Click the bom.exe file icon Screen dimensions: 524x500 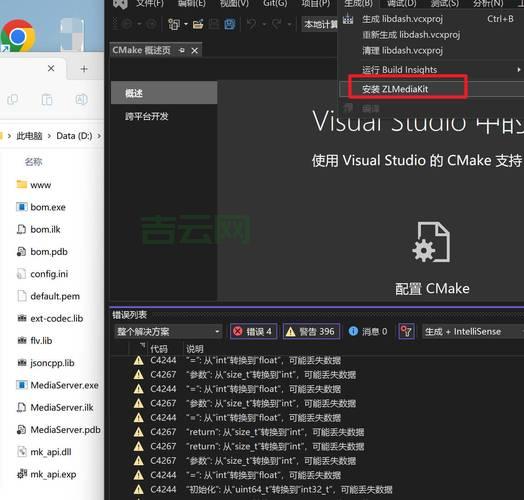click(21, 207)
